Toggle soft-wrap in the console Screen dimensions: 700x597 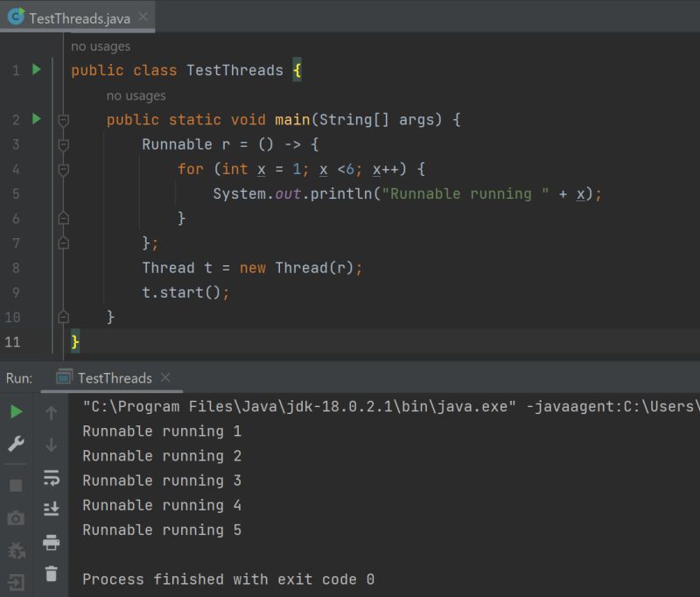click(52, 475)
